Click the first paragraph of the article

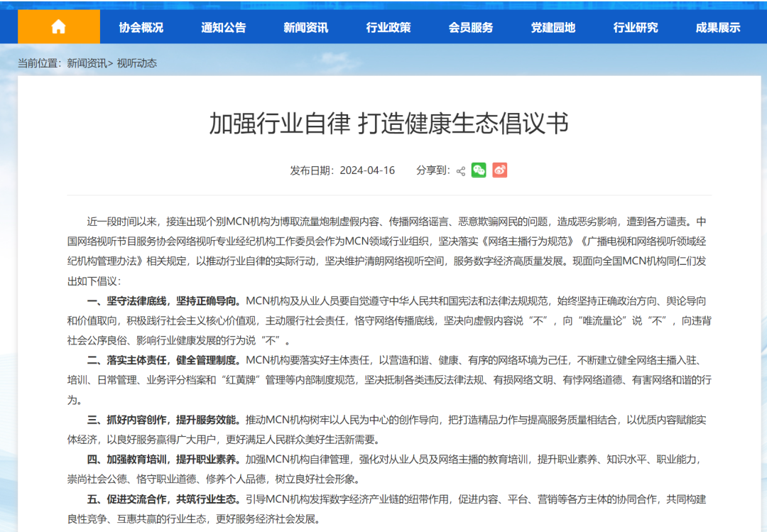(x=383, y=241)
